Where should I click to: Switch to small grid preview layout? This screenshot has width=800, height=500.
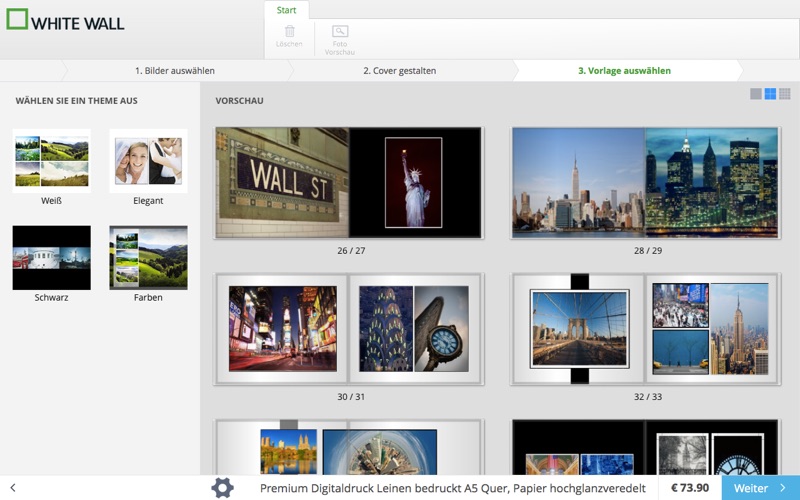click(785, 94)
